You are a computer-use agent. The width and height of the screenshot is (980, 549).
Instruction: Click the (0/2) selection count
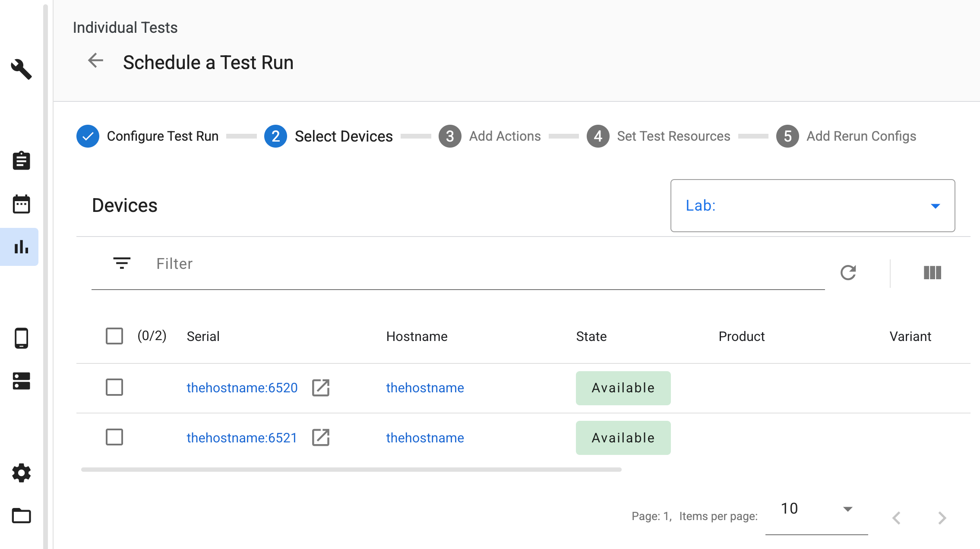[x=152, y=335]
